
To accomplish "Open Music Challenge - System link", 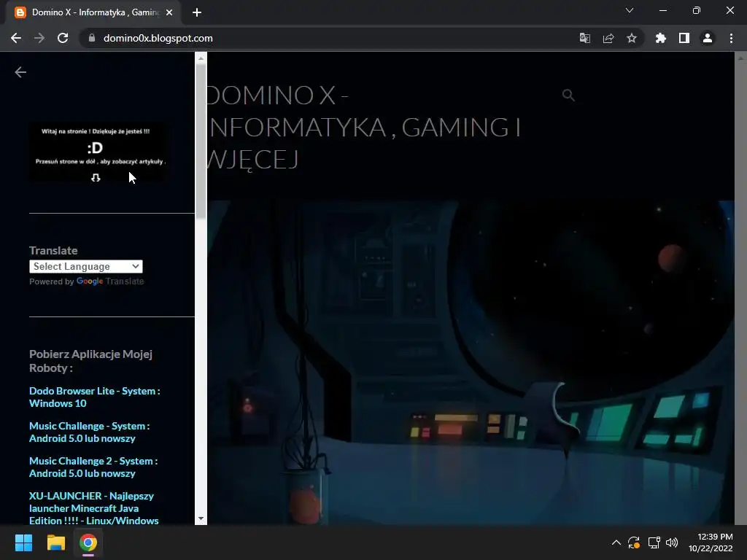I will (90, 432).
